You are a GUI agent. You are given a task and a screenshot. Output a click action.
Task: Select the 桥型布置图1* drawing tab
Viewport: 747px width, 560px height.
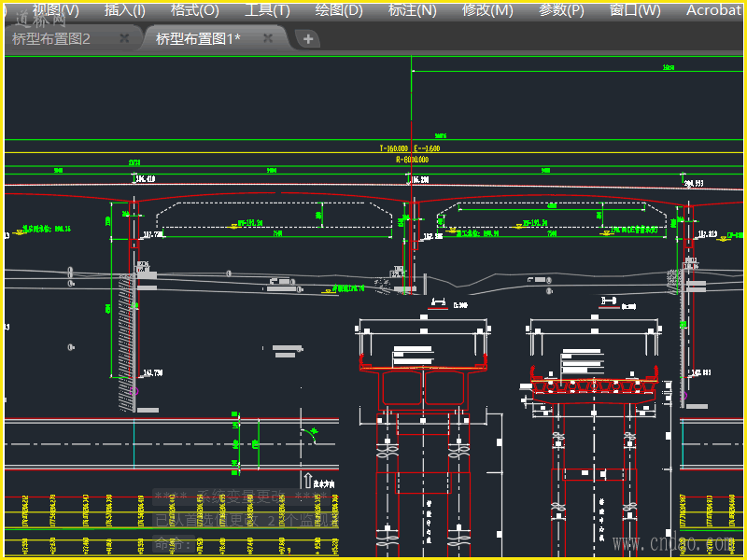[x=198, y=38]
